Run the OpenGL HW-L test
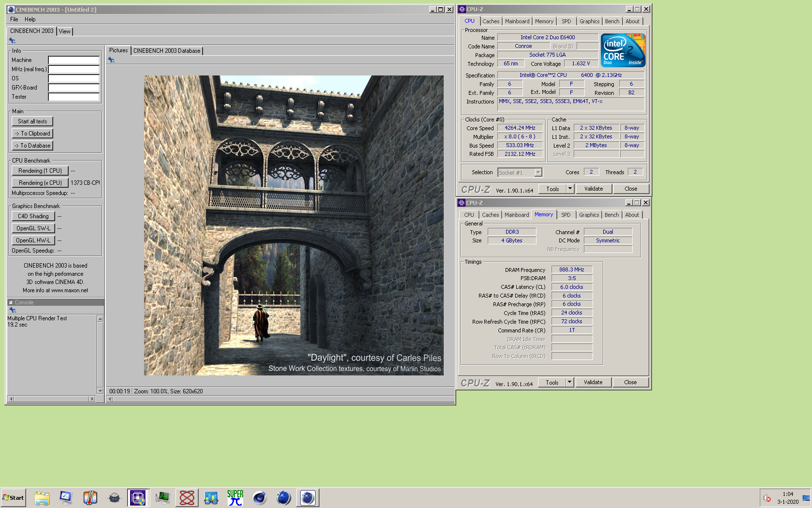Screen dimensions: 812x508 33,240
